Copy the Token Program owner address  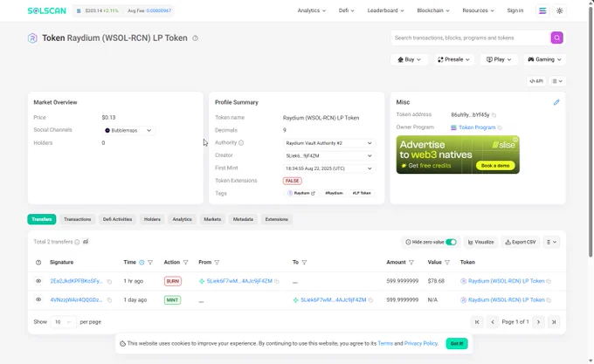tap(500, 127)
